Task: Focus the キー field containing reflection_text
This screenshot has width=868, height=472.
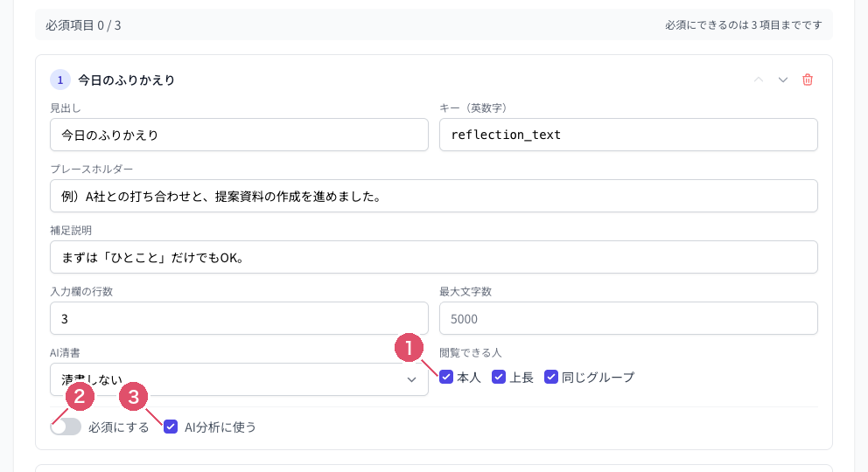Action: (628, 135)
